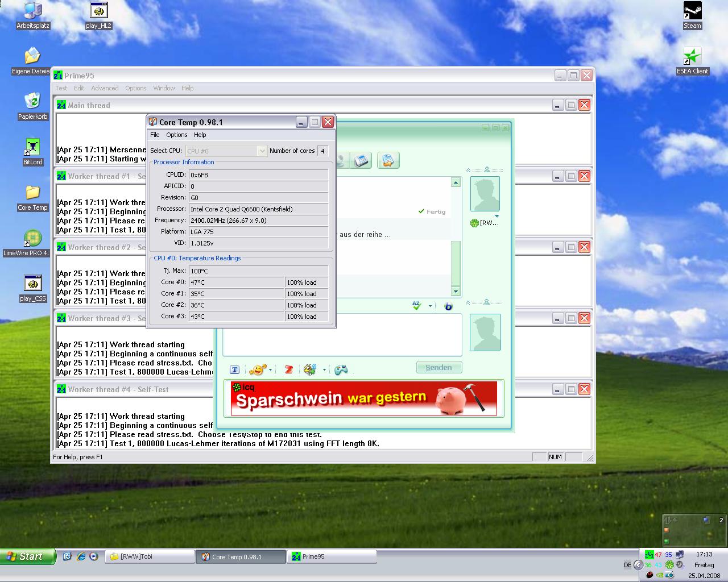Open the dropdown arrow next to bee icon
This screenshot has height=582, width=728.
(324, 370)
